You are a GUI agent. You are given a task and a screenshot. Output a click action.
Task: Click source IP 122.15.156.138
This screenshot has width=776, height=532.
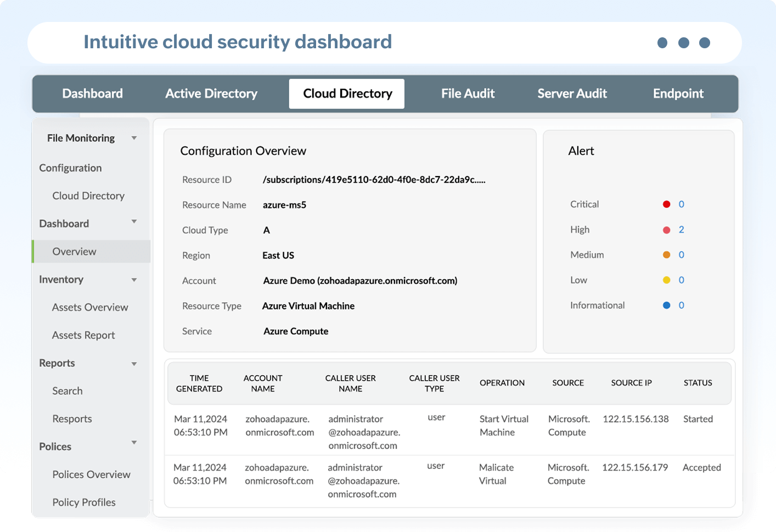point(636,419)
